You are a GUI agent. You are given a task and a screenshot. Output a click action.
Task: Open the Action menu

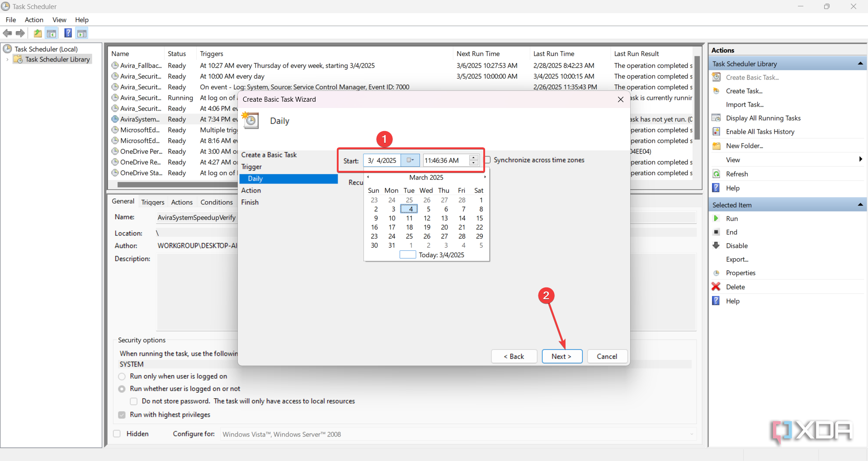pos(34,20)
